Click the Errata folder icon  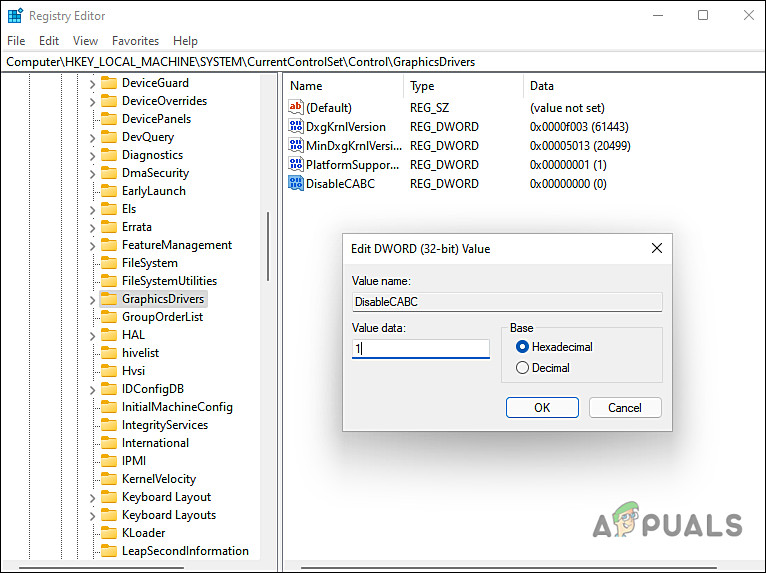(x=109, y=227)
